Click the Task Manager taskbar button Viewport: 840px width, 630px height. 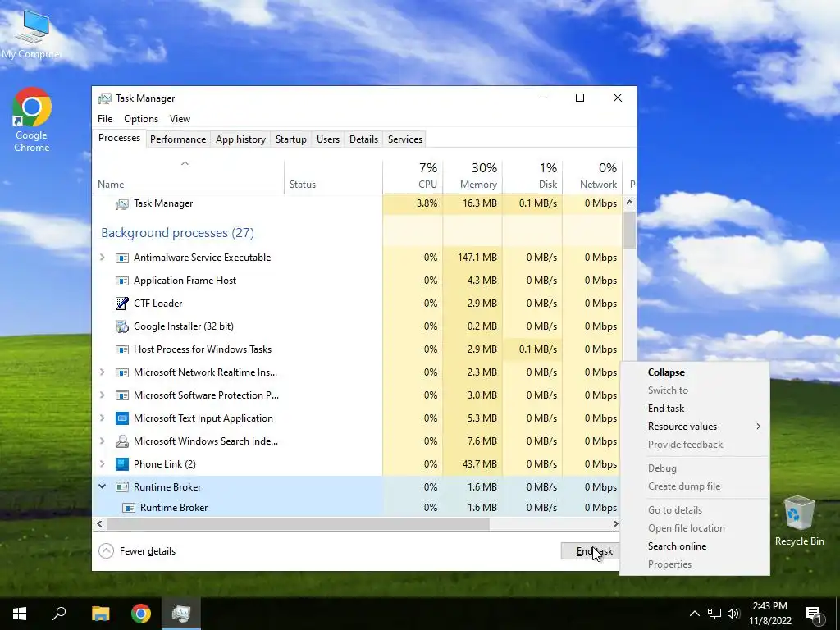[181, 614]
